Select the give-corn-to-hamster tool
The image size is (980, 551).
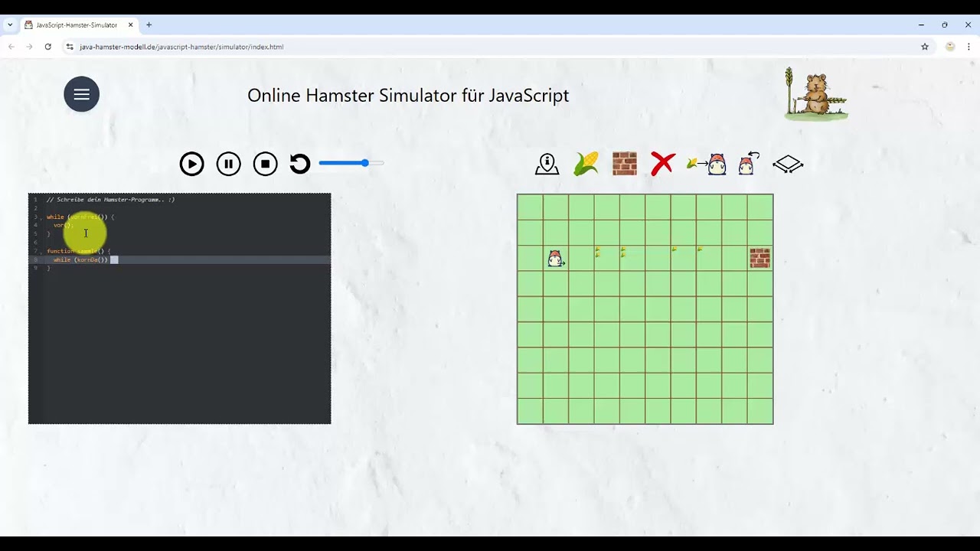click(x=707, y=164)
